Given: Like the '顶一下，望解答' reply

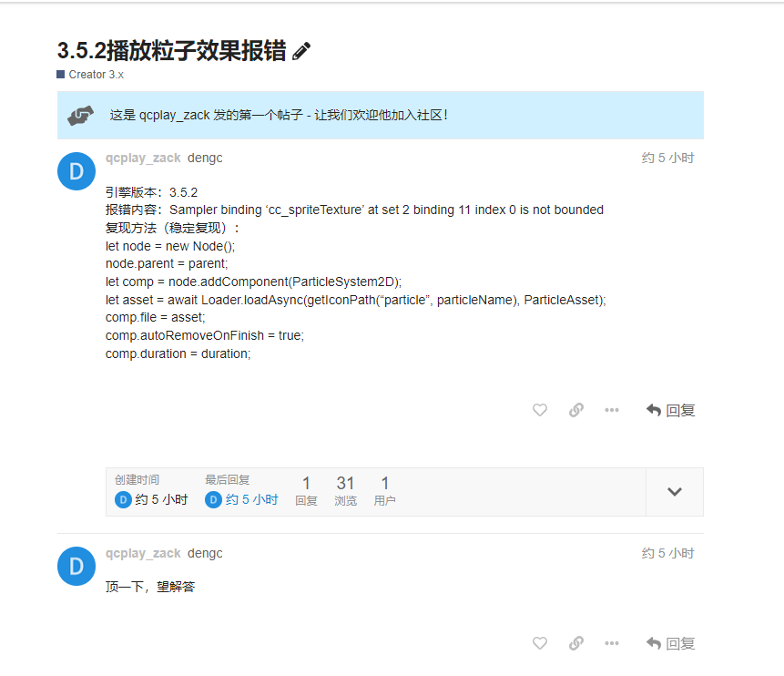Looking at the screenshot, I should (x=539, y=643).
